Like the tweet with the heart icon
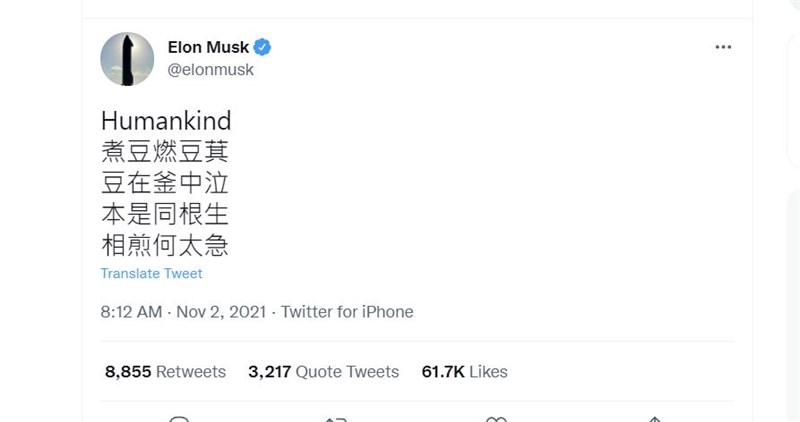800x422 pixels. coord(495,418)
